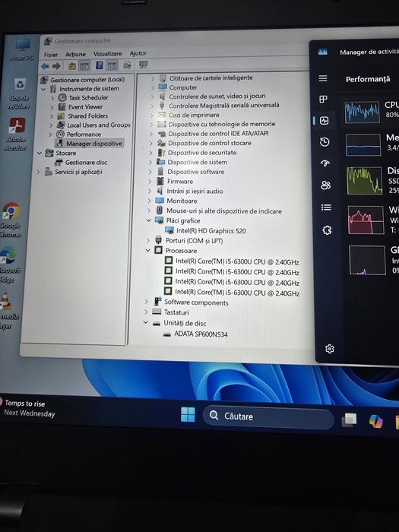Click Intrări și ieșiri audio entry

195,192
